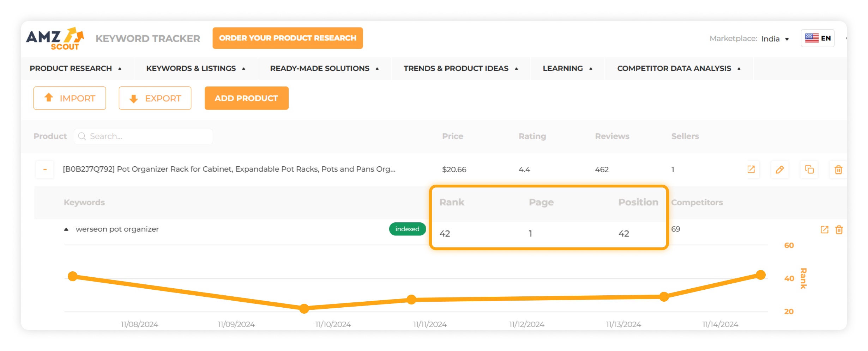Image resolution: width=868 pixels, height=351 pixels.
Task: Edit the Pot Organizer product using the pencil icon
Action: click(780, 170)
